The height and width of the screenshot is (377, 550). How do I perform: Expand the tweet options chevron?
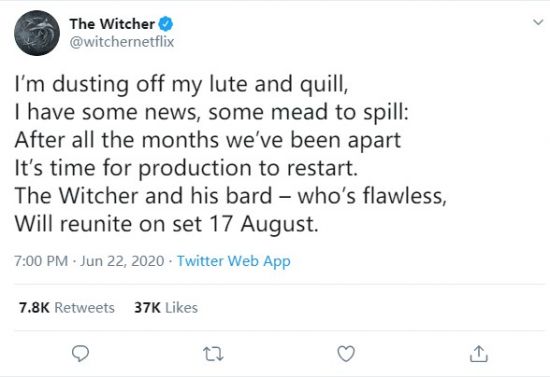click(x=538, y=22)
